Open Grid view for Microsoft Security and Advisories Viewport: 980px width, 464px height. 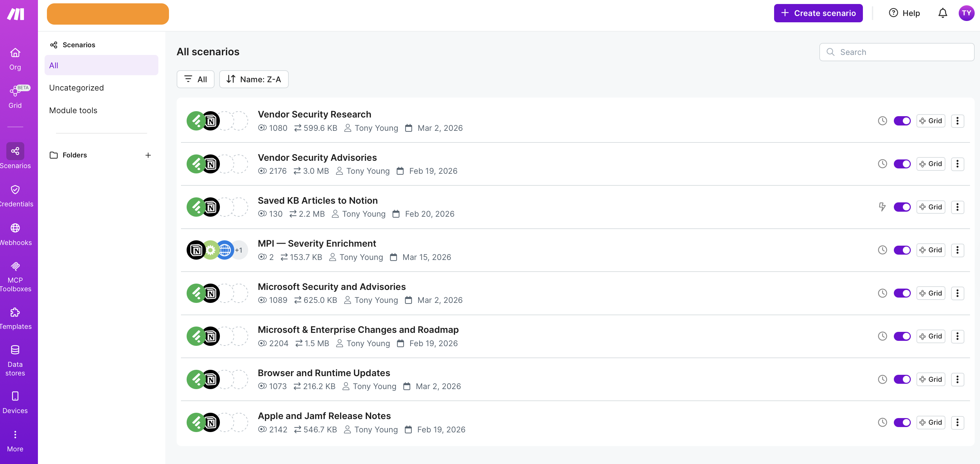pyautogui.click(x=930, y=293)
